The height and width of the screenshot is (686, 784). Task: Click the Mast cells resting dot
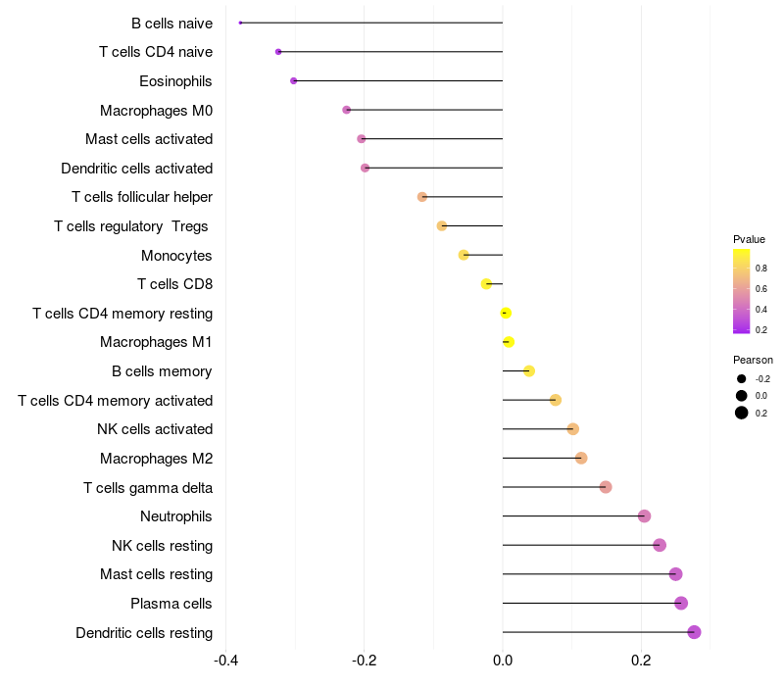(x=675, y=574)
